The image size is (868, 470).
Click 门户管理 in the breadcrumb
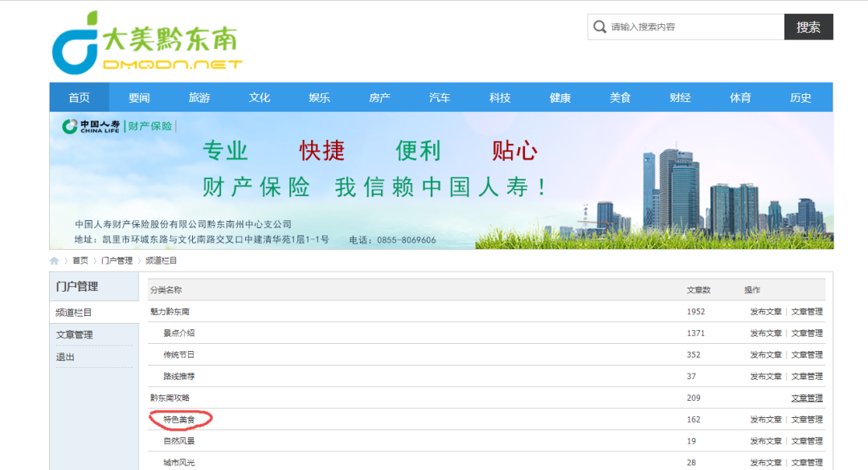[117, 261]
